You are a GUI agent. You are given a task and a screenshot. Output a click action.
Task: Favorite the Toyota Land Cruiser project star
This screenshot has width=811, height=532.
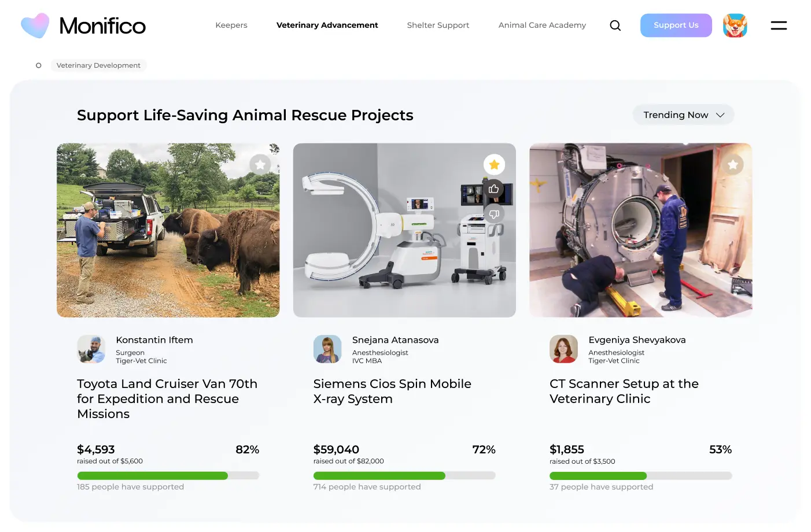tap(260, 165)
